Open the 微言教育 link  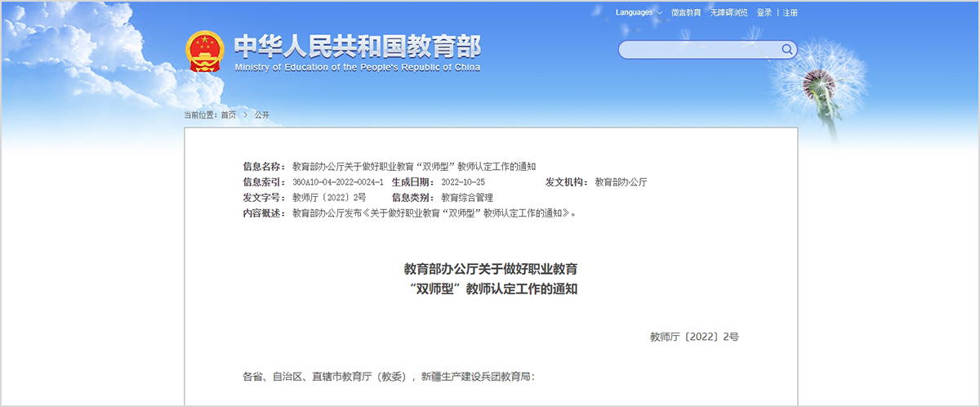[686, 13]
